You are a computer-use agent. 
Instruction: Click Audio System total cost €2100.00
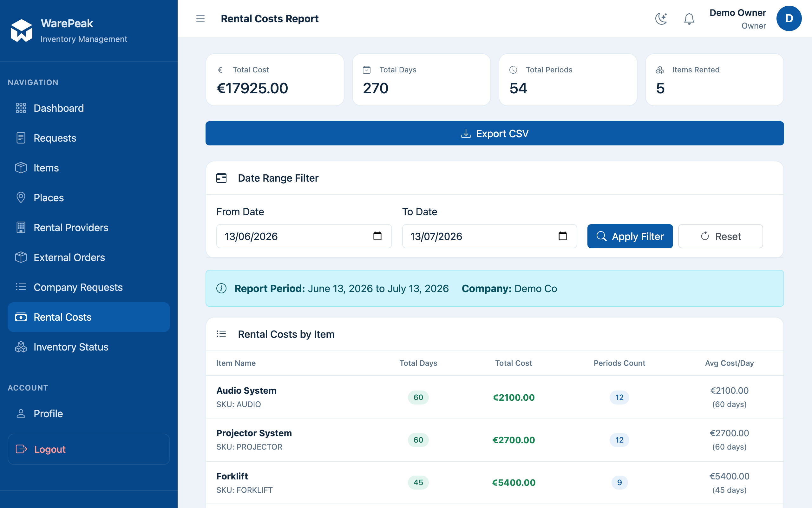[514, 398]
